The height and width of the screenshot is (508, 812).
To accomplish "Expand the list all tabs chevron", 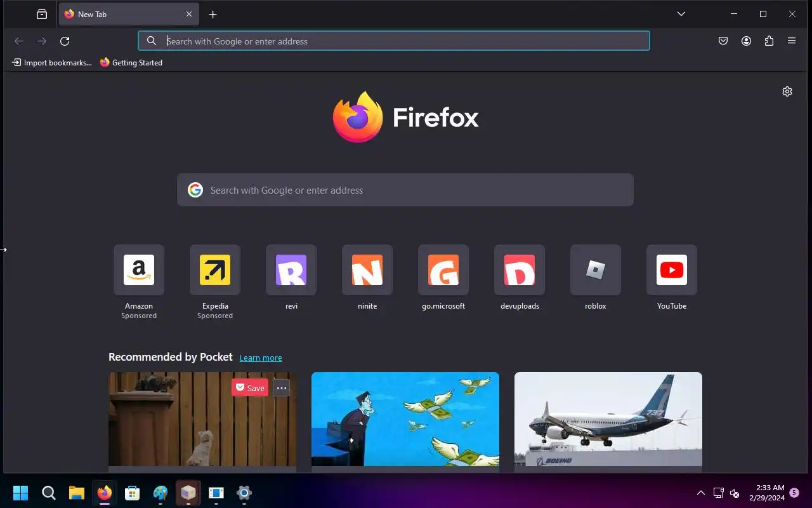I will (x=681, y=14).
